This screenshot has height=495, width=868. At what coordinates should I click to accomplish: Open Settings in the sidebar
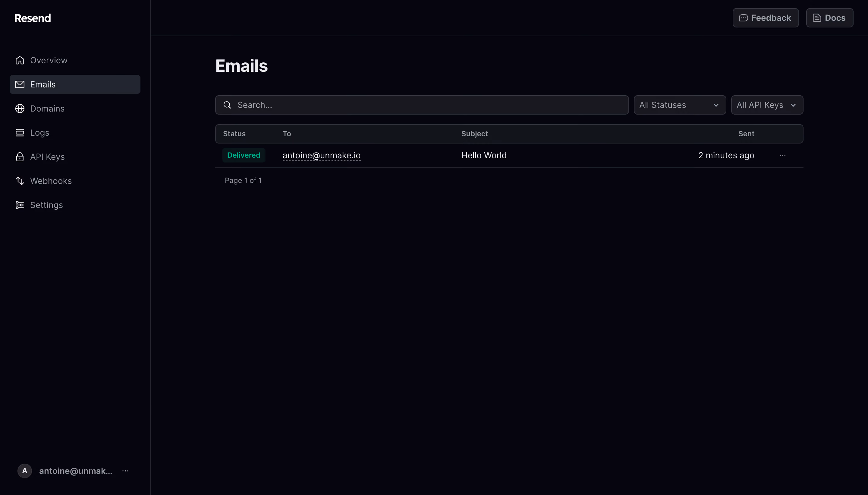pos(46,205)
